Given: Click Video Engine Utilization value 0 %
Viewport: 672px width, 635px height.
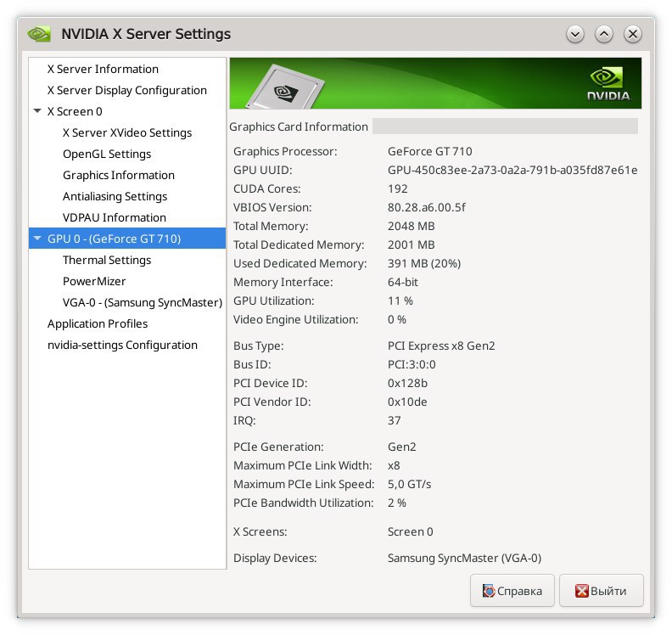Looking at the screenshot, I should 396,319.
